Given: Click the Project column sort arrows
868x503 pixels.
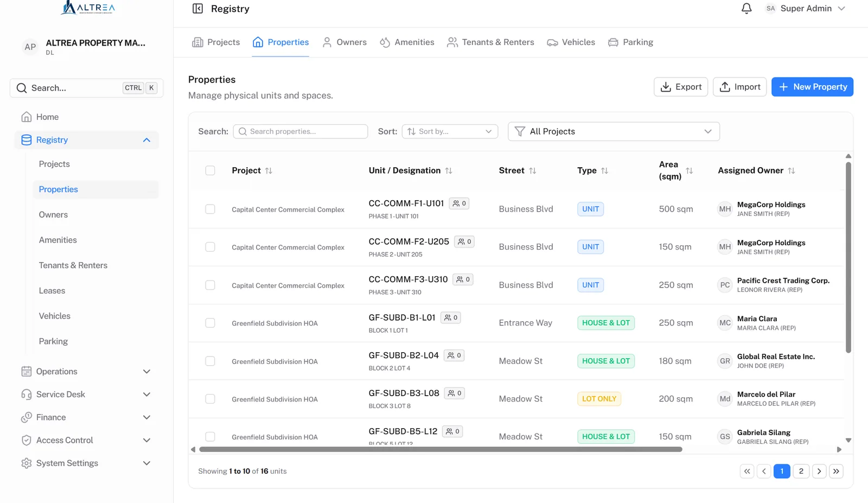Looking at the screenshot, I should (269, 170).
